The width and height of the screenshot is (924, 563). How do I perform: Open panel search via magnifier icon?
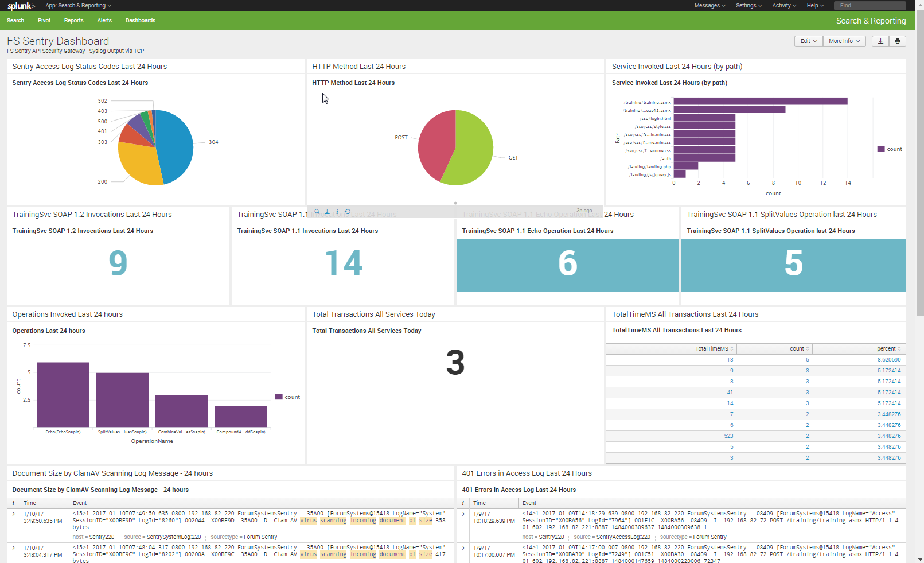click(317, 212)
